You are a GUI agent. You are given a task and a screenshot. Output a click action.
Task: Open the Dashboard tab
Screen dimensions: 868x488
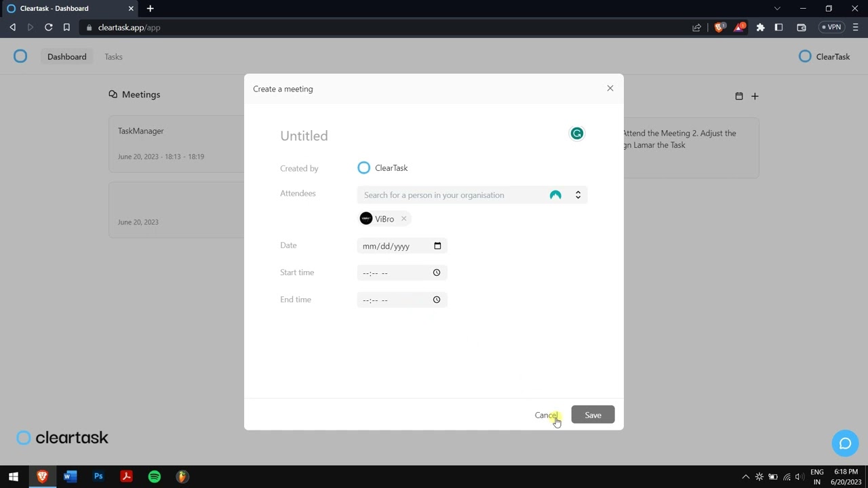tap(67, 57)
